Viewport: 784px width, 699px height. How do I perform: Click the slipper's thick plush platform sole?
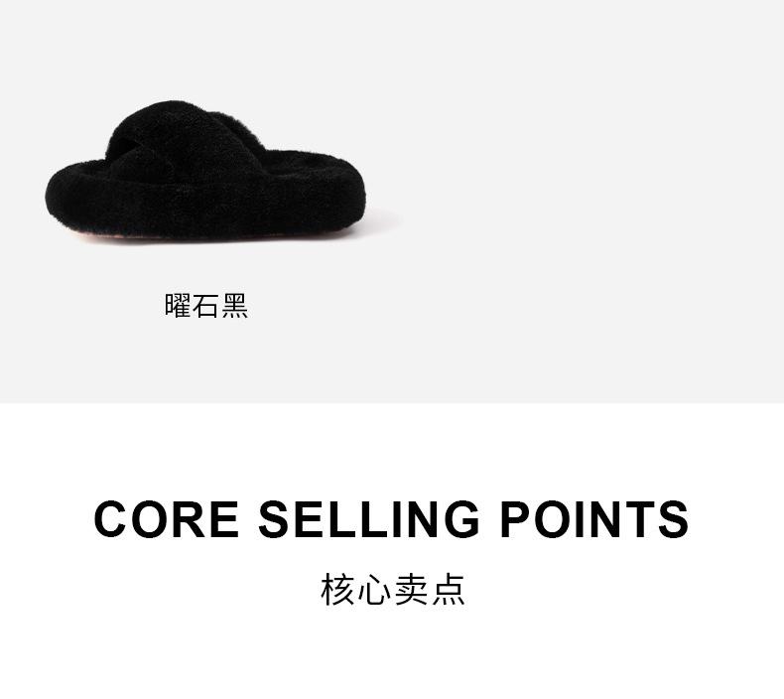[x=205, y=206]
